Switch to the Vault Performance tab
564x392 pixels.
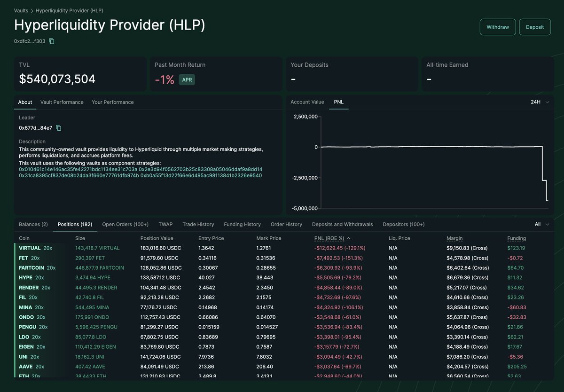pos(62,102)
